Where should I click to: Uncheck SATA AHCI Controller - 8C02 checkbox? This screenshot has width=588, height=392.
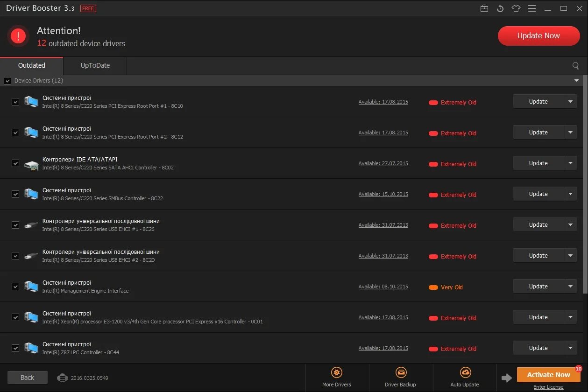tap(15, 163)
